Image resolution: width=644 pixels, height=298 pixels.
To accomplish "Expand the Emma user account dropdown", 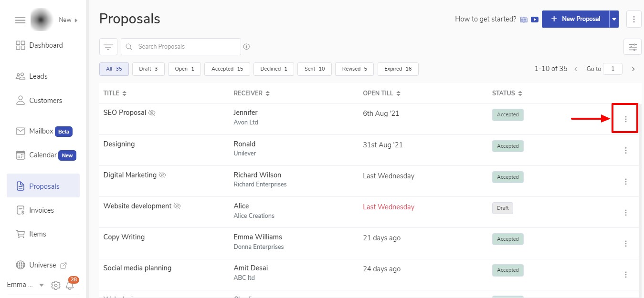I will 41,285.
